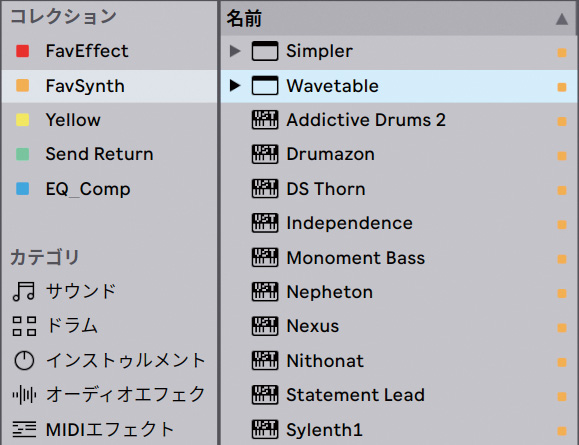Image resolution: width=579 pixels, height=445 pixels.
Task: Select the Sylenth1 plugin name
Action: (x=325, y=430)
